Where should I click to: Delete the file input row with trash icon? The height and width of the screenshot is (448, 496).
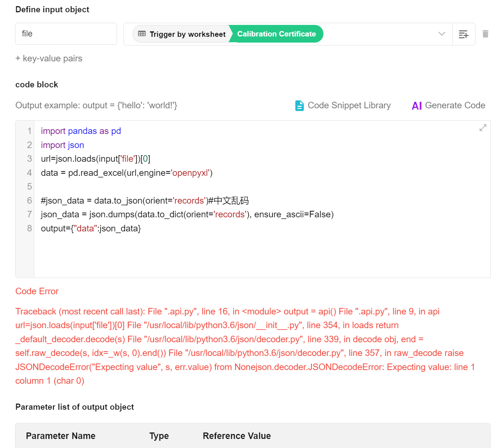point(485,34)
